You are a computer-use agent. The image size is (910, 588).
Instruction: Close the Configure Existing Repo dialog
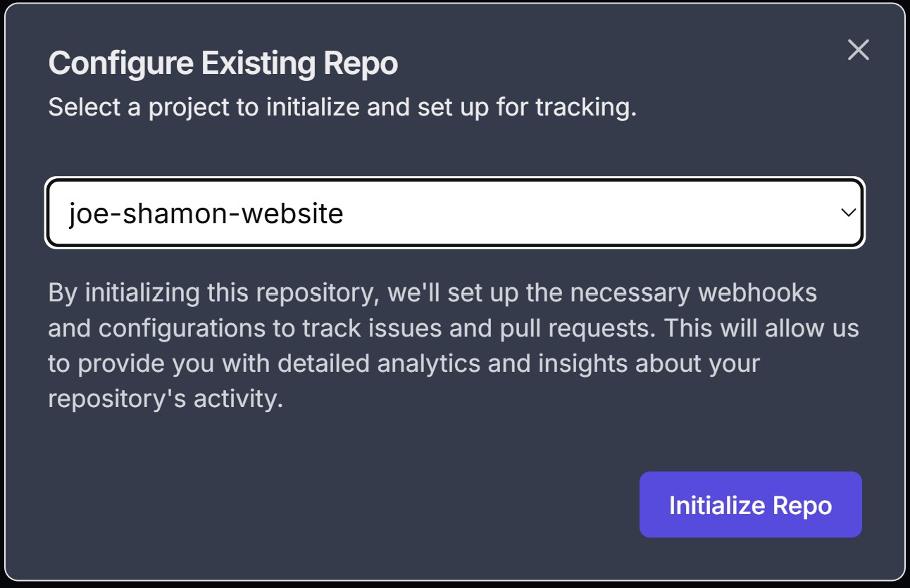[x=858, y=51]
